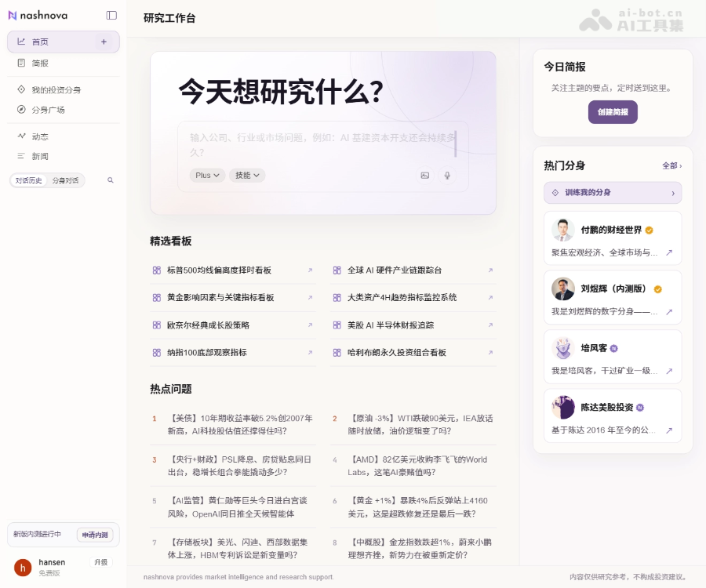Open the image upload icon in search box
Viewport: 706px width, 588px height.
point(424,176)
